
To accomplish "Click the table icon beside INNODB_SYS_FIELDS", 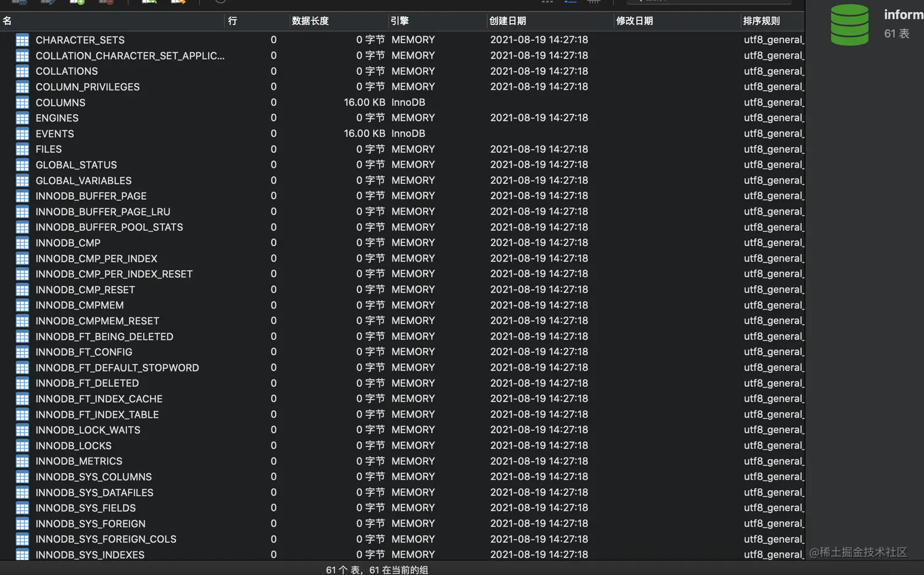I will click(x=22, y=508).
